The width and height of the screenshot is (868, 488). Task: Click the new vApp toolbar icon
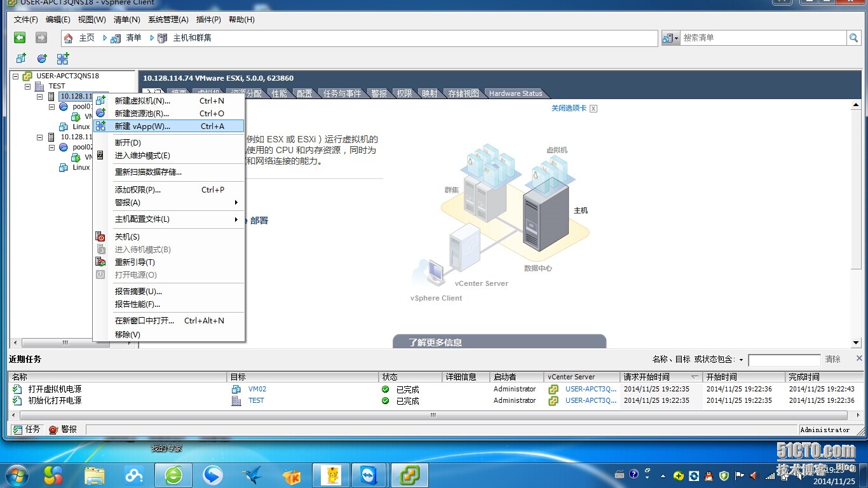point(63,58)
